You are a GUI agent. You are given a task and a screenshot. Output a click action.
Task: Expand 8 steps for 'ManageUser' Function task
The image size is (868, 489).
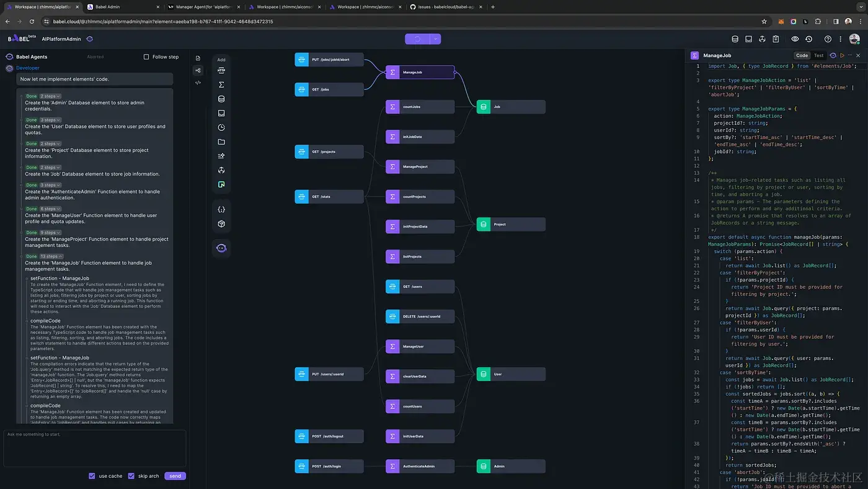coord(50,209)
